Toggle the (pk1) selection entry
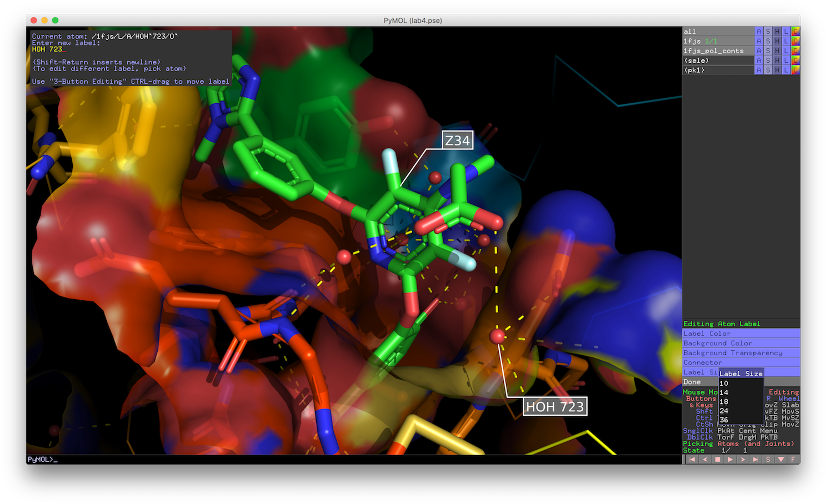The height and width of the screenshot is (504, 826). pos(718,70)
